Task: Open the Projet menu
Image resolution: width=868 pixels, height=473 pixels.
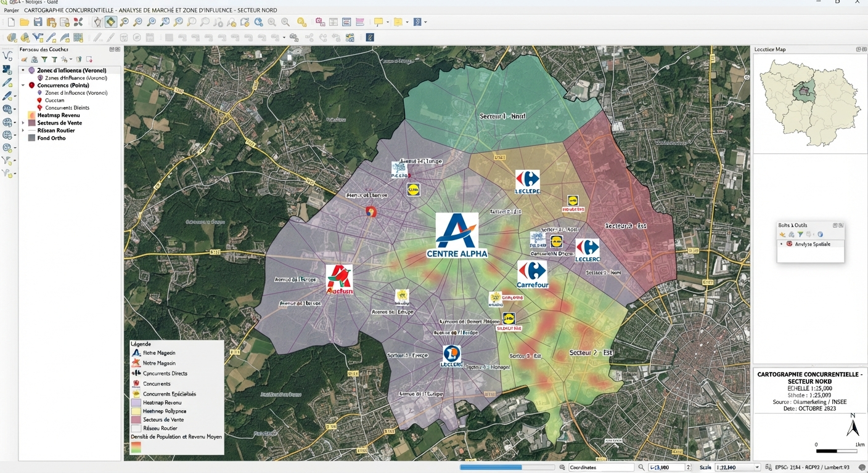Action: [x=11, y=10]
